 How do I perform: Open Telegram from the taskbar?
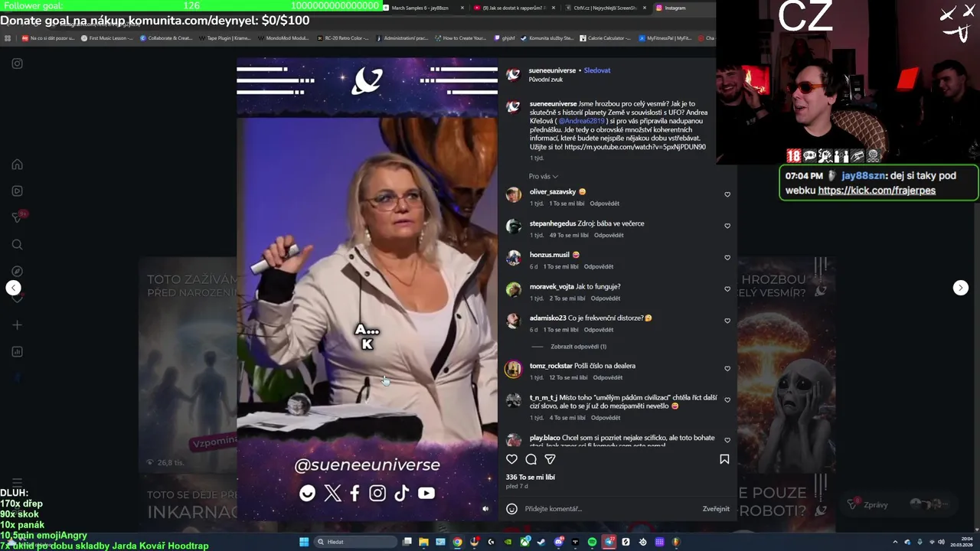(x=609, y=542)
